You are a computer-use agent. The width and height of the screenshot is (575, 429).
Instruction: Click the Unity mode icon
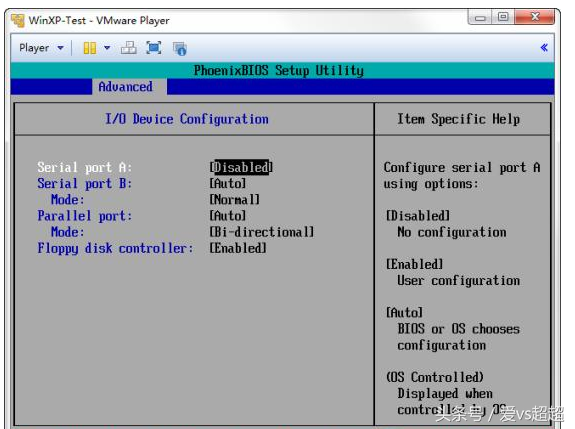(180, 48)
